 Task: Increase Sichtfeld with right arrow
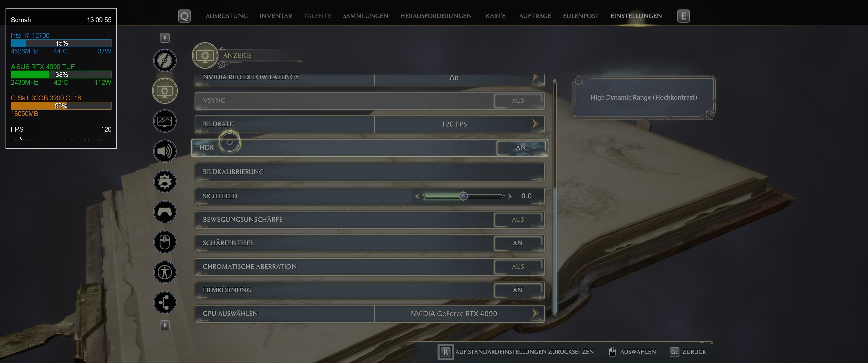510,196
